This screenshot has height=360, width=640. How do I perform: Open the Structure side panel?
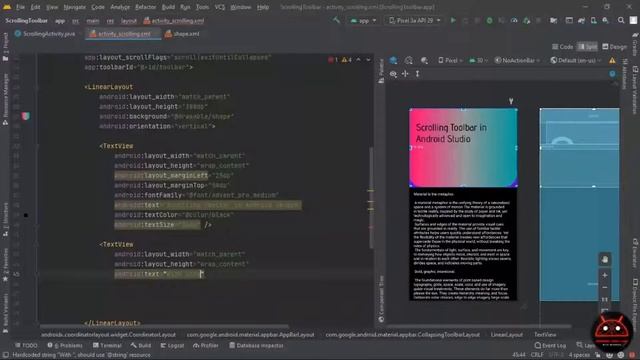(5, 220)
